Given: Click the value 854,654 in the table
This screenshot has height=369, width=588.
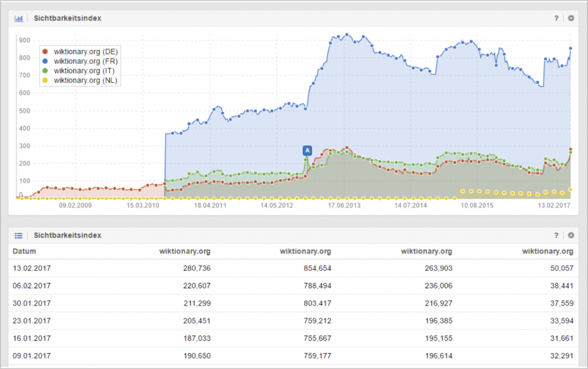Looking at the screenshot, I should [318, 268].
